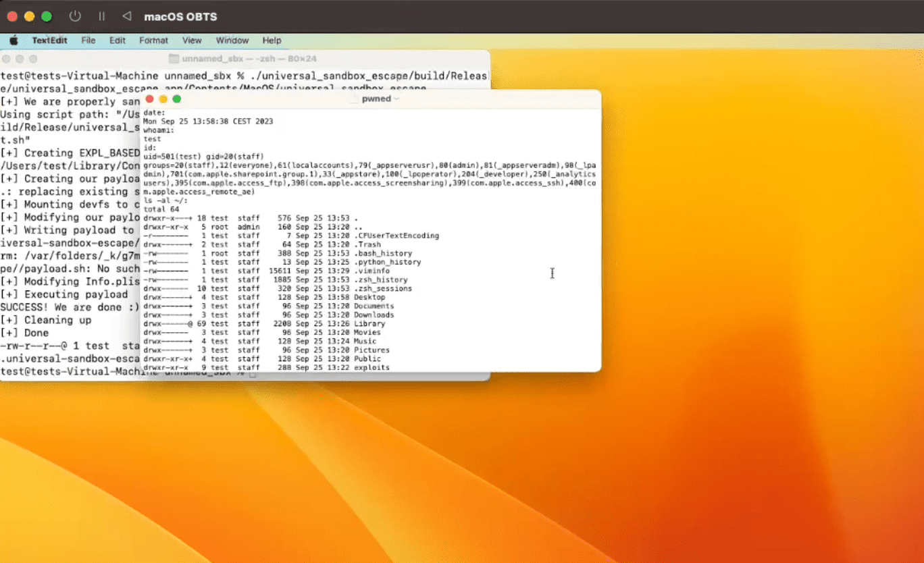This screenshot has width=924, height=563.
Task: Open the View menu
Action: 192,41
